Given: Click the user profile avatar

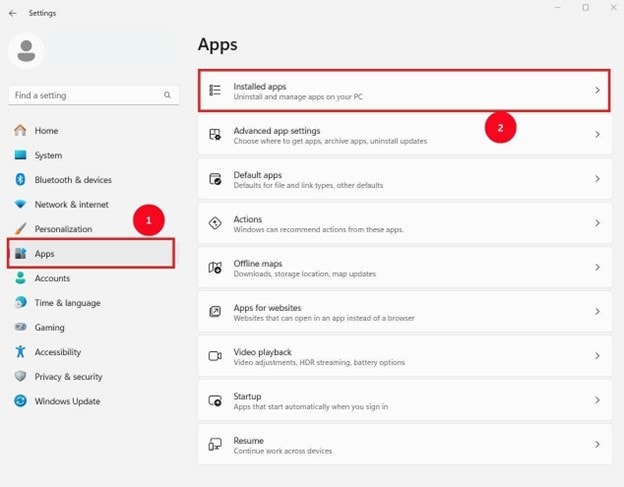Looking at the screenshot, I should click(26, 51).
